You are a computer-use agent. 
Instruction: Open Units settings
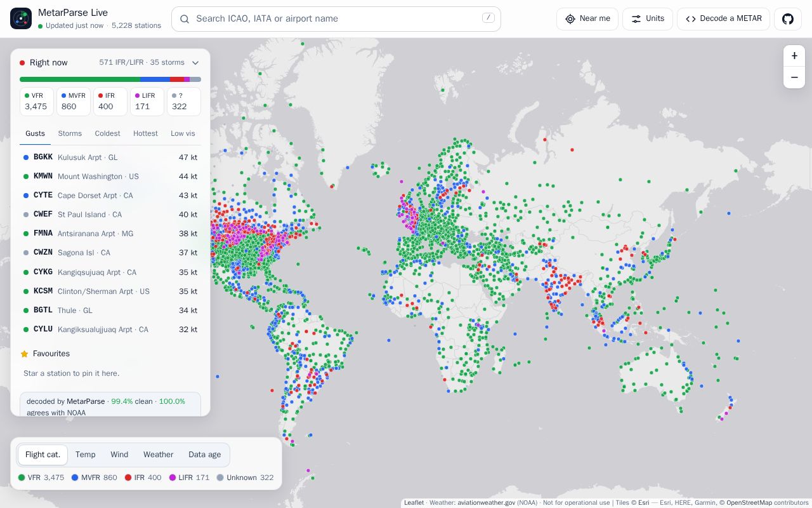click(x=648, y=19)
